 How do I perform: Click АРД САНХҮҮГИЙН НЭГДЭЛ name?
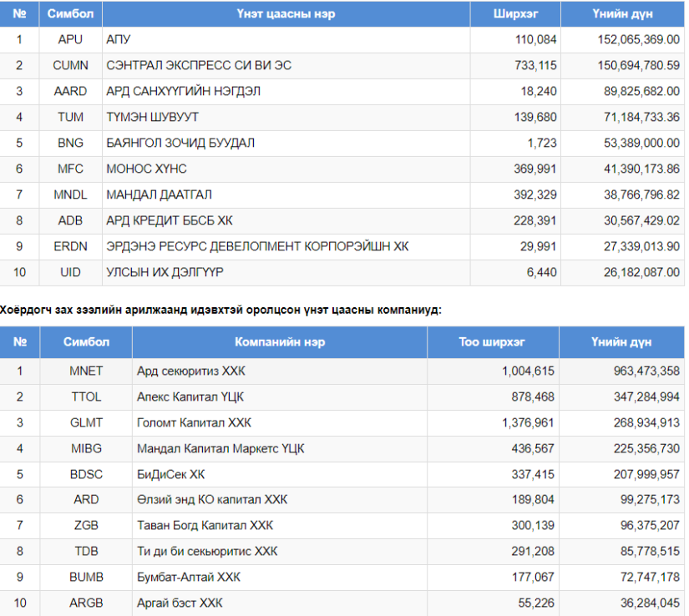pos(183,91)
